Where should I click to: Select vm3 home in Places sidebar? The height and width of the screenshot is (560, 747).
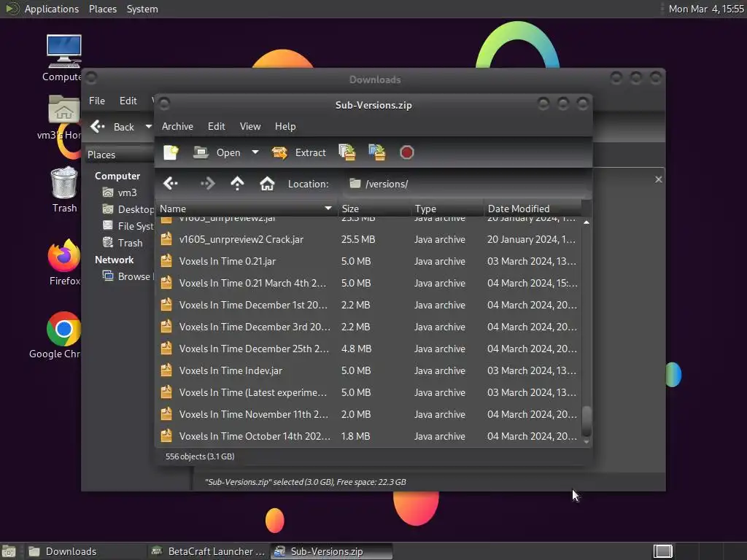pos(120,192)
